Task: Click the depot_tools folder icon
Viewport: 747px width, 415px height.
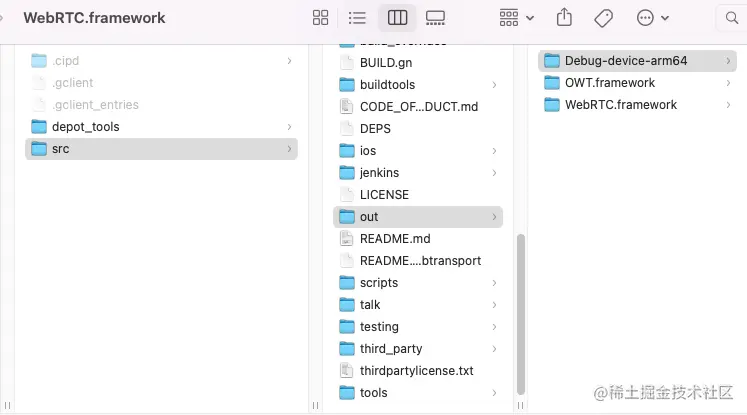Action: tap(39, 127)
